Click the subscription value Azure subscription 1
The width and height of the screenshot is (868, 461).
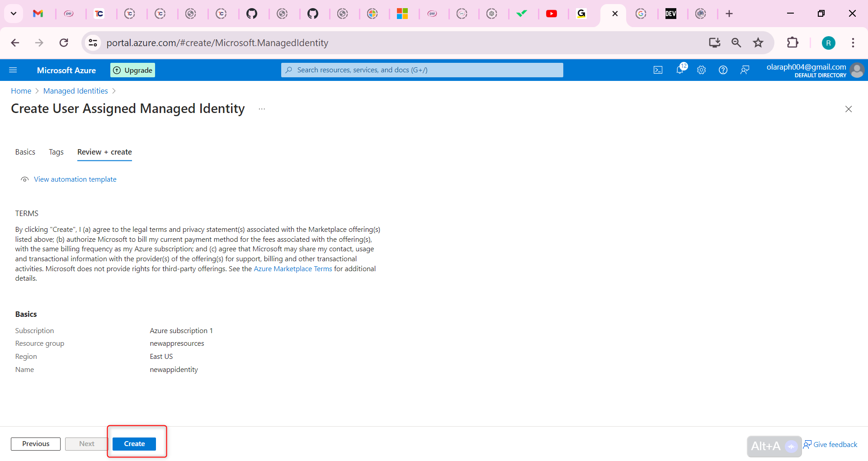181,331
